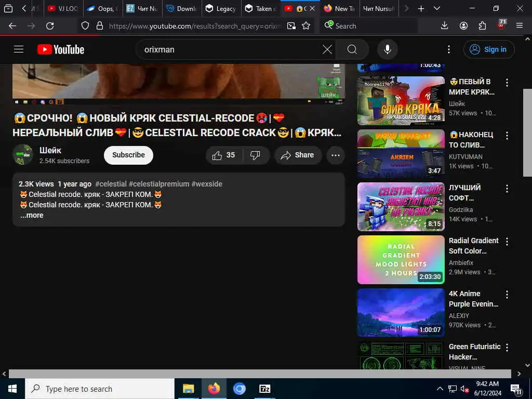The width and height of the screenshot is (532, 399).
Task: Reload the page
Action: (x=50, y=26)
